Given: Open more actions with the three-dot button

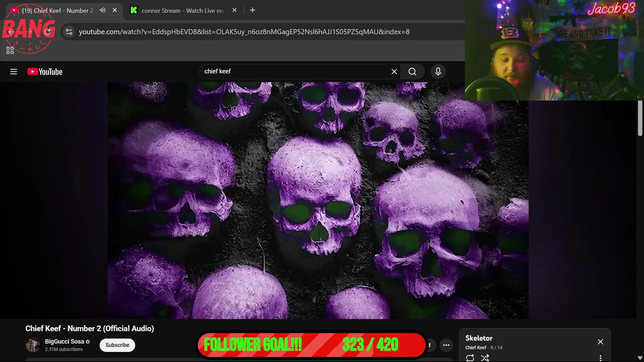Looking at the screenshot, I should [446, 345].
